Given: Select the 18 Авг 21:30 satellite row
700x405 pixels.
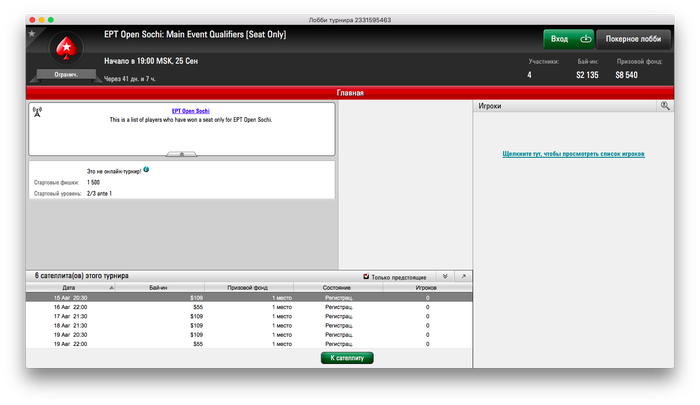Looking at the screenshot, I should tap(249, 326).
